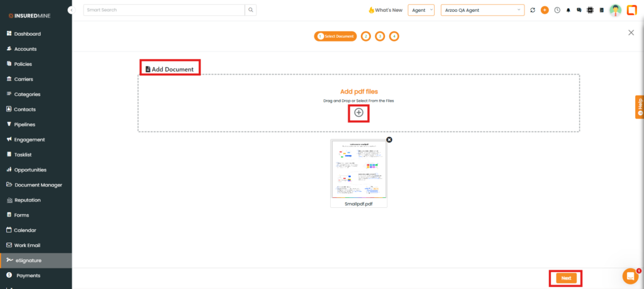Go to step 2 in the wizard
The width and height of the screenshot is (644, 289).
[x=366, y=36]
